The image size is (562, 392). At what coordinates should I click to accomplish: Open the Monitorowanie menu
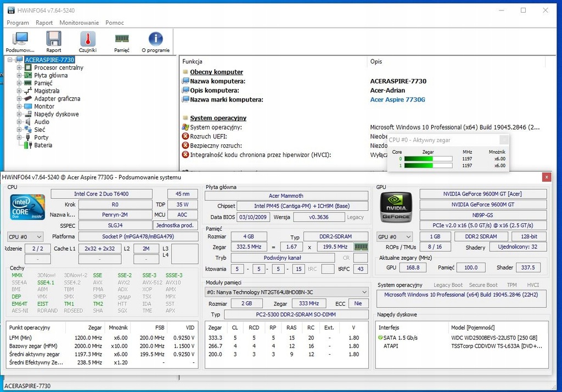pyautogui.click(x=79, y=23)
